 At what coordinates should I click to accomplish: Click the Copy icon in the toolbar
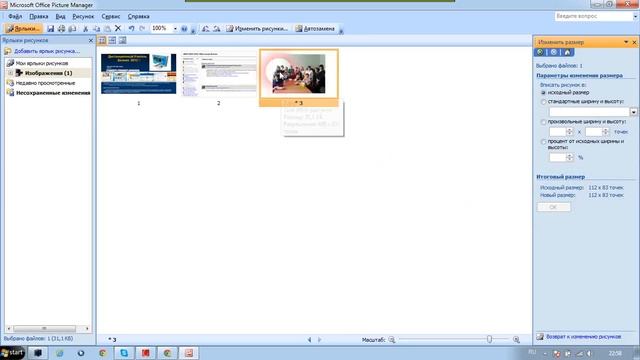coord(96,29)
